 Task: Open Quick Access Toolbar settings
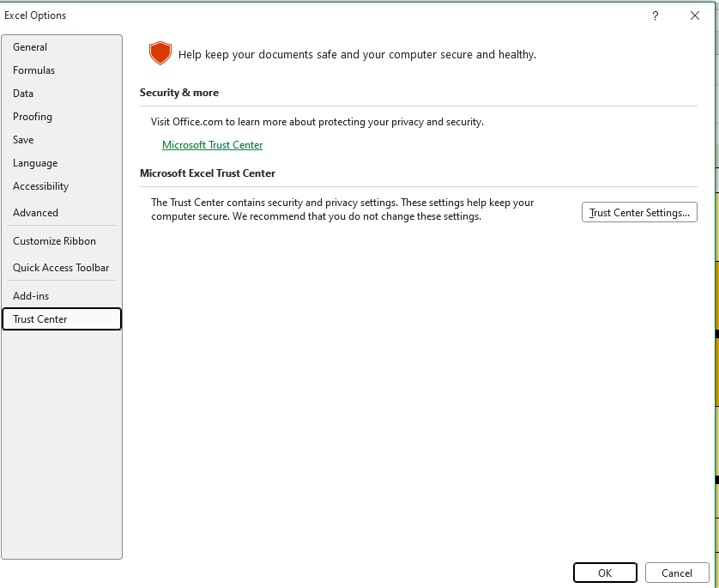61,268
